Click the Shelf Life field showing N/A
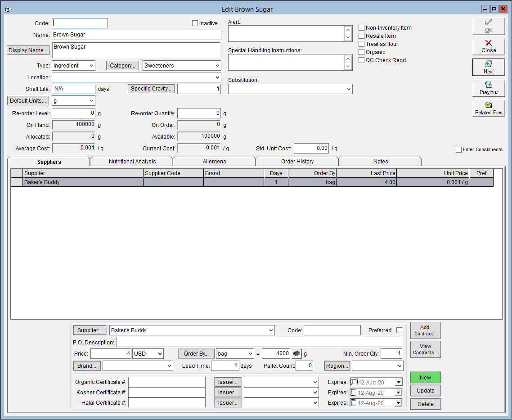This screenshot has height=420, width=512. [73, 89]
